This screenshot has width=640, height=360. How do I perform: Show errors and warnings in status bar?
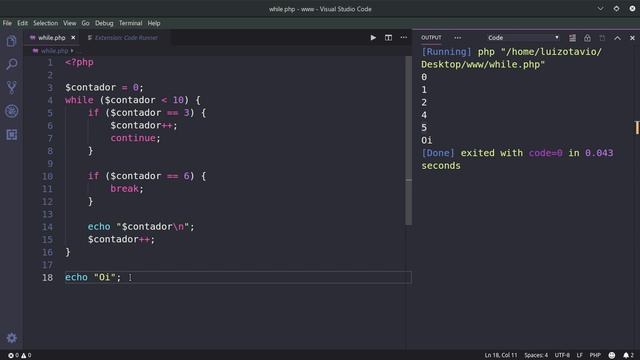[x=20, y=355]
